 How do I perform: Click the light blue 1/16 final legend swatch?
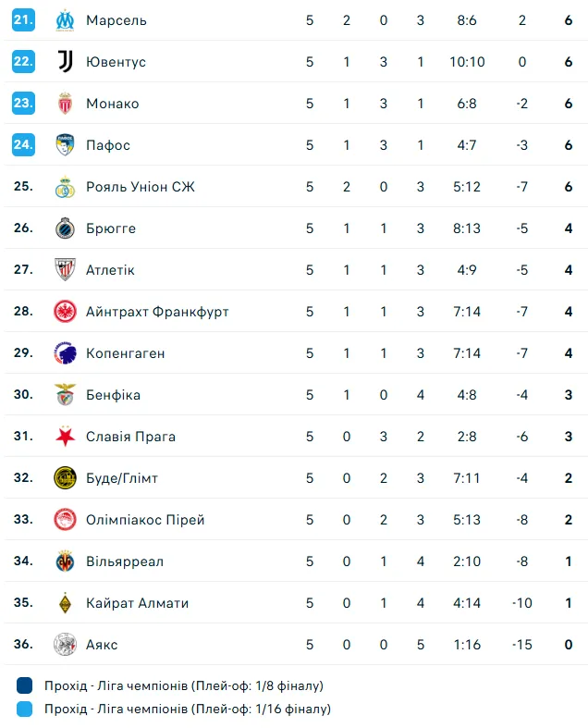[24, 709]
